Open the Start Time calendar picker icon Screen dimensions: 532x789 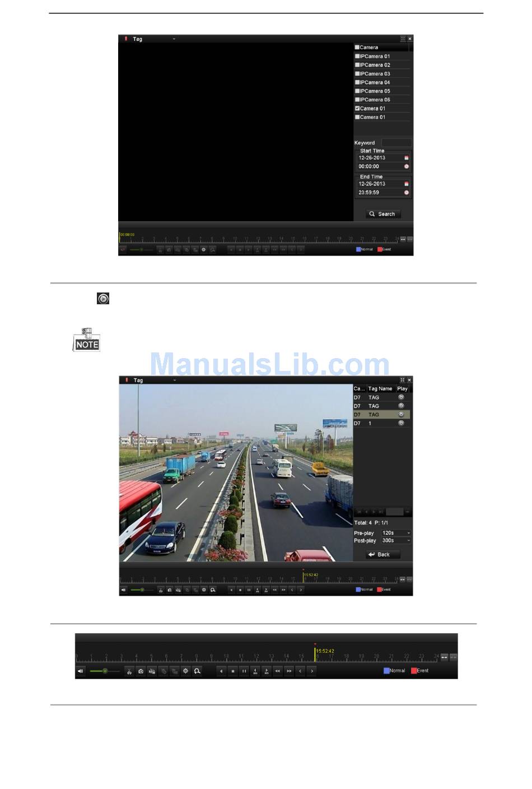[407, 158]
